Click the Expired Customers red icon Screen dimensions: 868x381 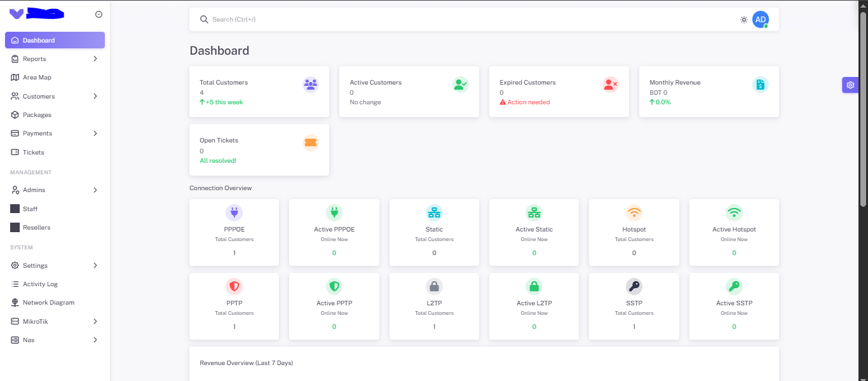(610, 84)
